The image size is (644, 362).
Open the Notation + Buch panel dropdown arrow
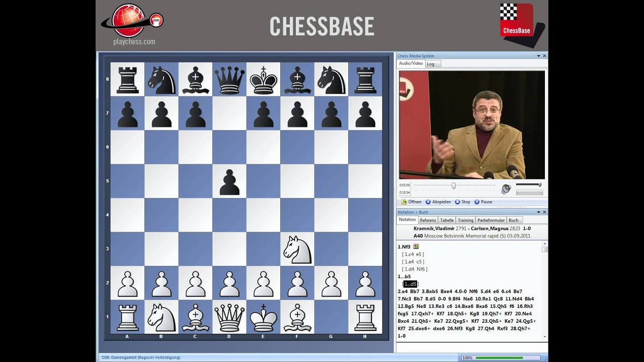[538, 212]
